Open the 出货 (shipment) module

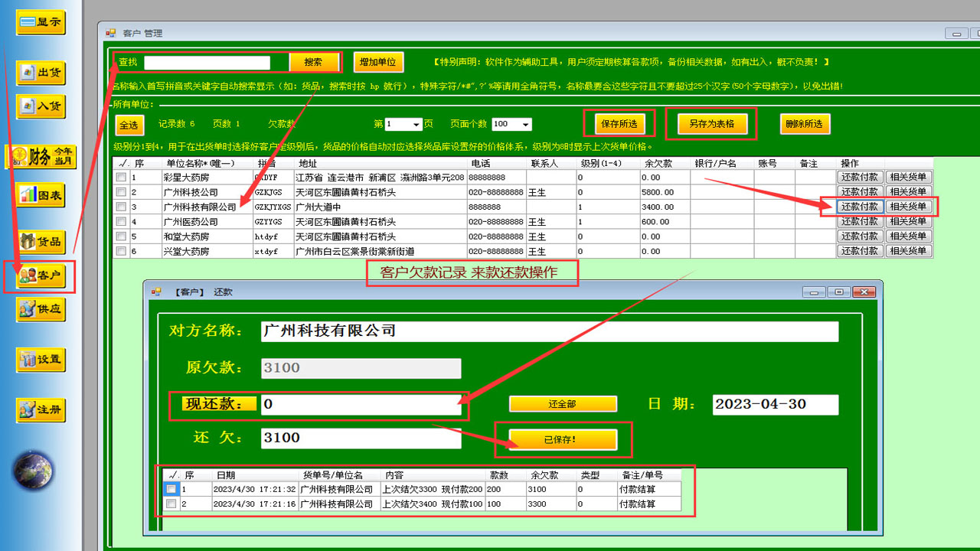tap(39, 73)
